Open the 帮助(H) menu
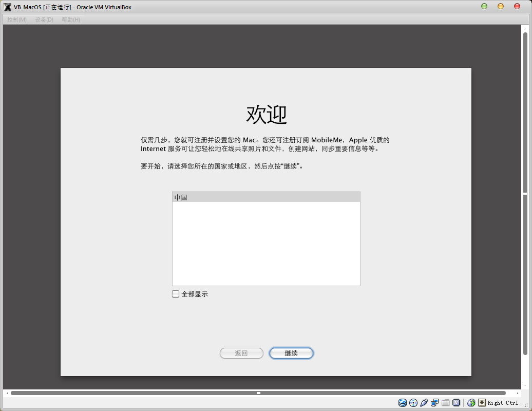The height and width of the screenshot is (411, 532). pos(70,20)
